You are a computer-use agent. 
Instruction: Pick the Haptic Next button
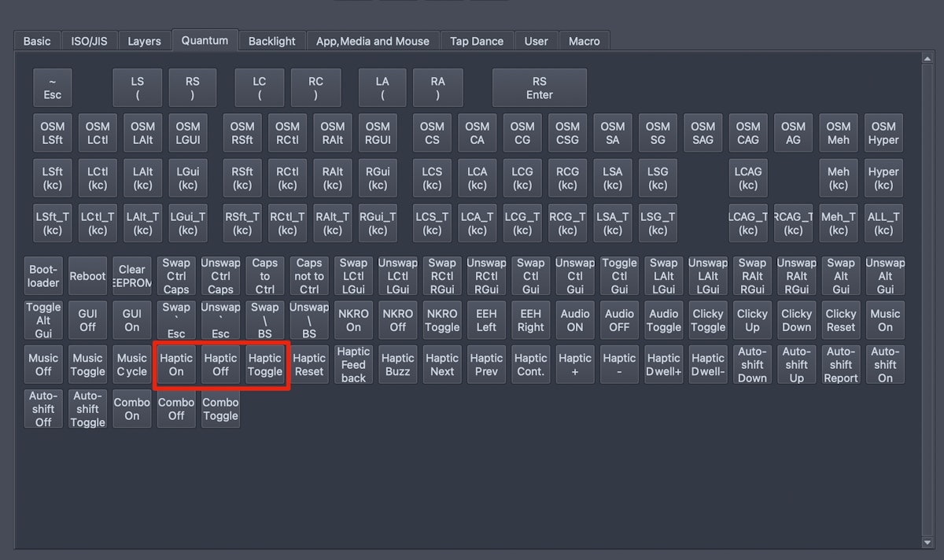(442, 365)
